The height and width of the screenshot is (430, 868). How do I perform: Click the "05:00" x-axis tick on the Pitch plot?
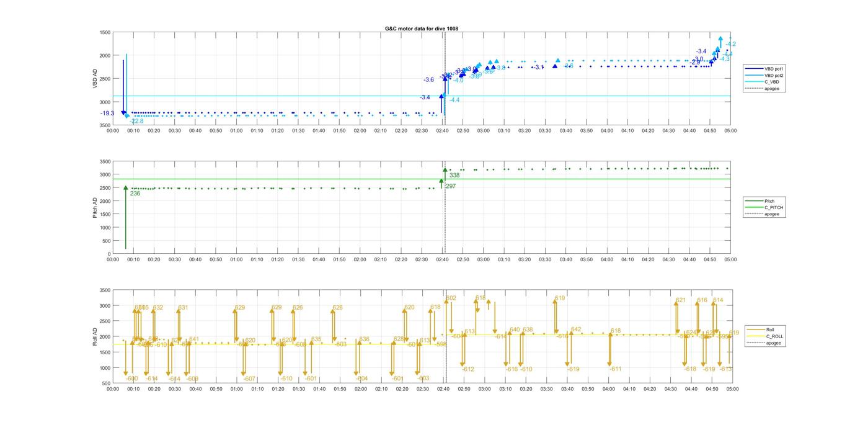click(730, 260)
